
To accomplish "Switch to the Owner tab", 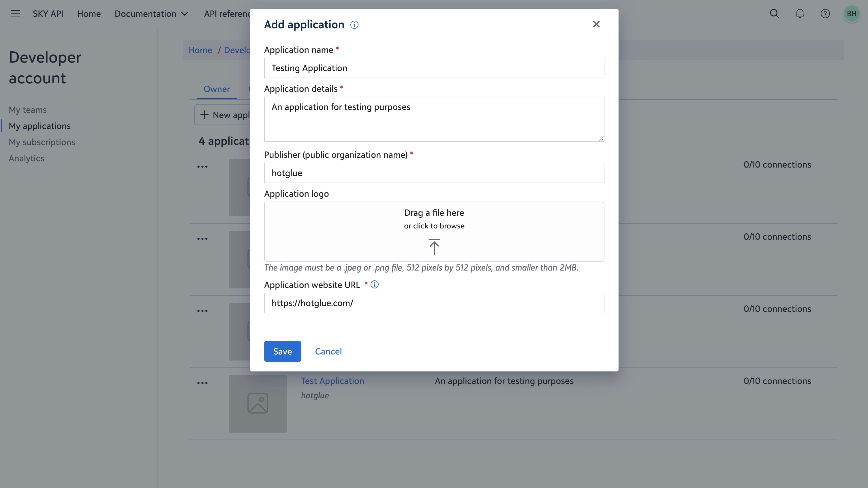I will coord(217,89).
